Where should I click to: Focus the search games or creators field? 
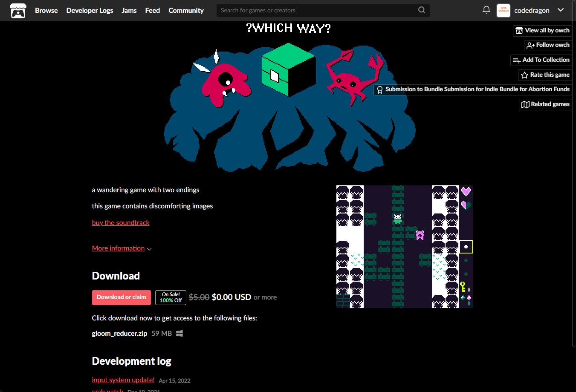[x=323, y=11]
